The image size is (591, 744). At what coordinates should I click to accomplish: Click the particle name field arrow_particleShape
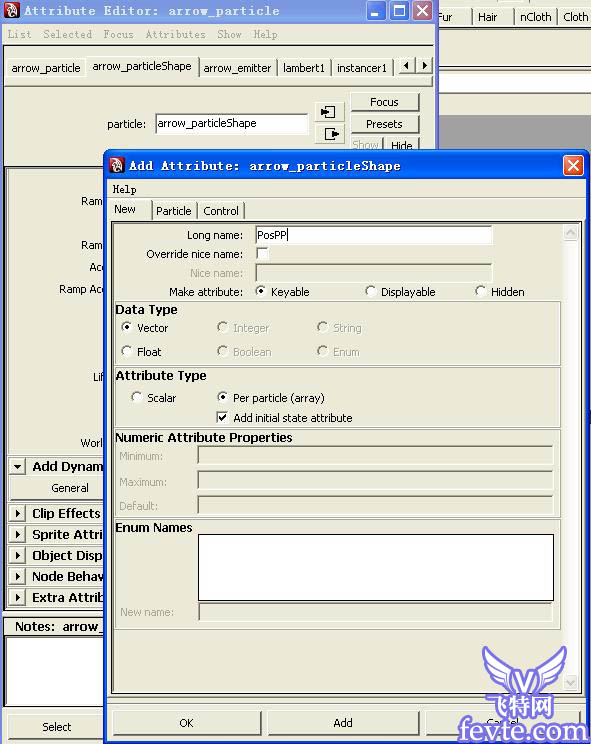click(231, 123)
